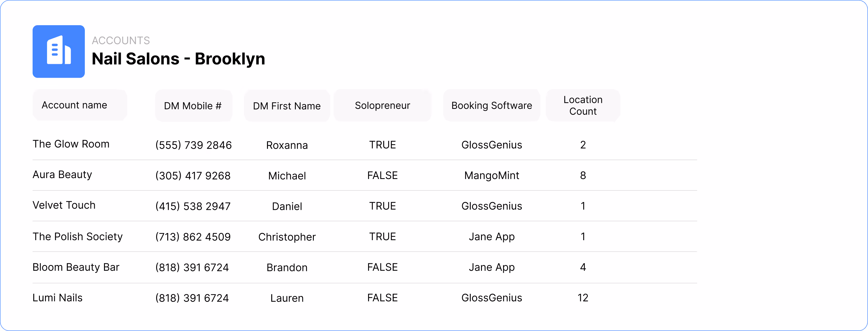Click the ACCOUNTS breadcrumb label
Image resolution: width=868 pixels, height=331 pixels.
(x=120, y=40)
